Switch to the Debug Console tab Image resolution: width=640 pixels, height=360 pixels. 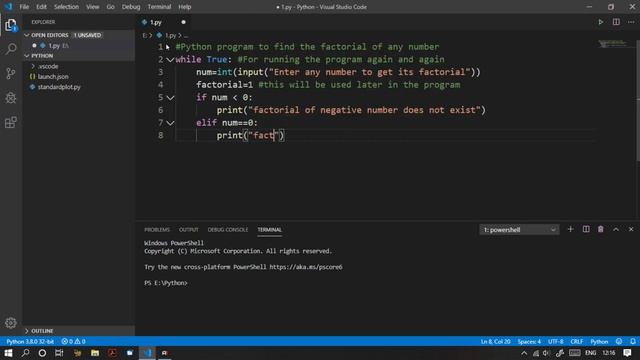(x=228, y=230)
